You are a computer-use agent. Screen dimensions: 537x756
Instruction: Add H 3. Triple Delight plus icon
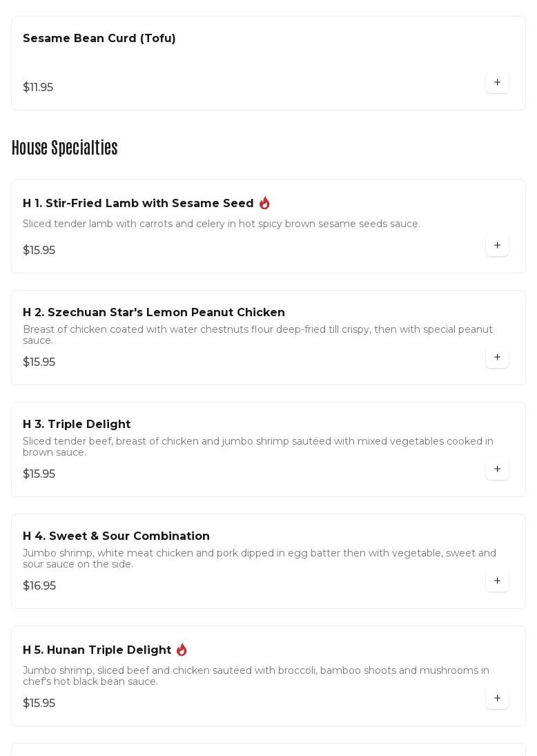click(497, 469)
